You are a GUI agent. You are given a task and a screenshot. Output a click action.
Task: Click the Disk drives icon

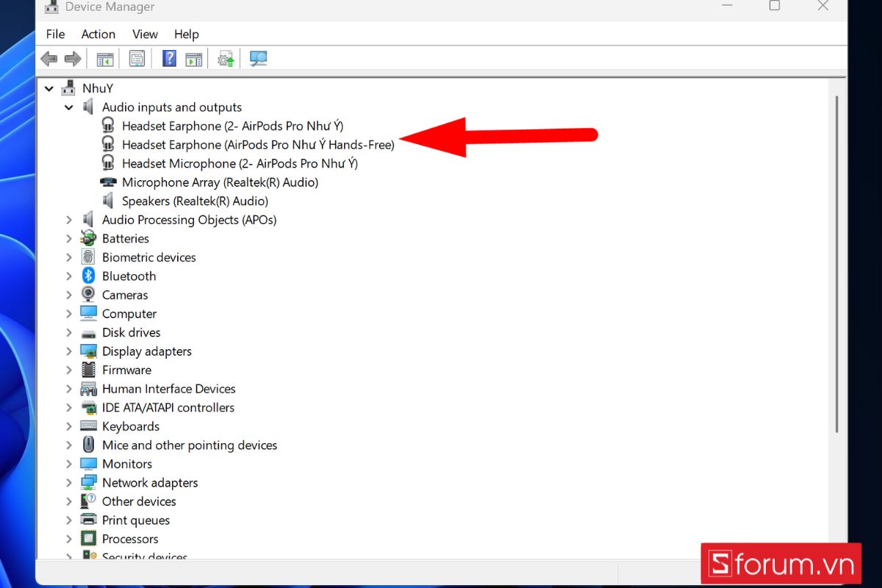pyautogui.click(x=88, y=333)
